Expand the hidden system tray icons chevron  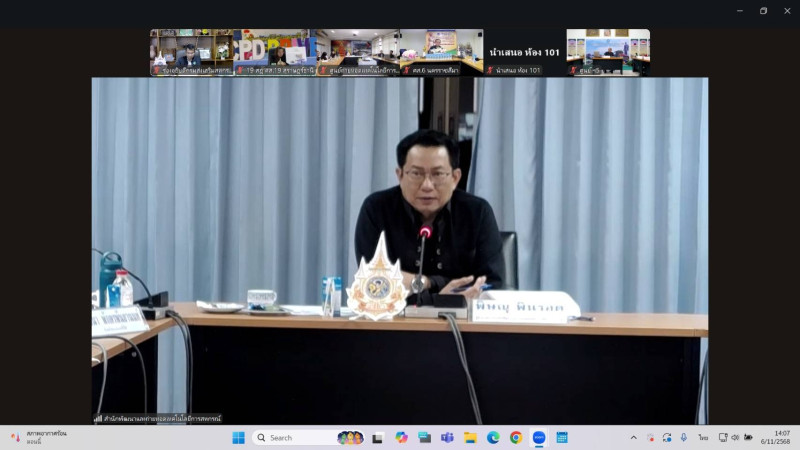(633, 438)
